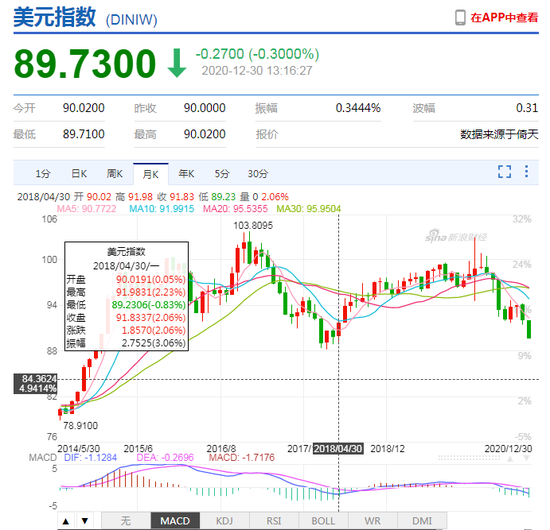The width and height of the screenshot is (550, 530).
Task: Click the last green candle at 2020/12
Action: point(529,329)
